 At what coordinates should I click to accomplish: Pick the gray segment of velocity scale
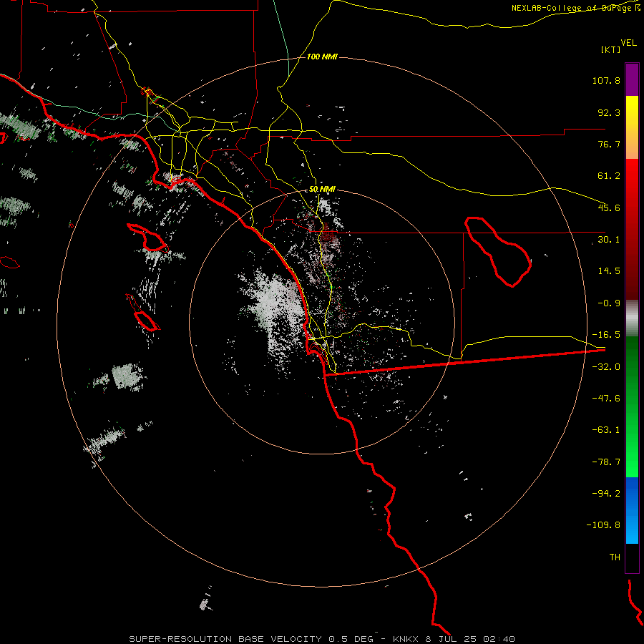click(x=632, y=318)
